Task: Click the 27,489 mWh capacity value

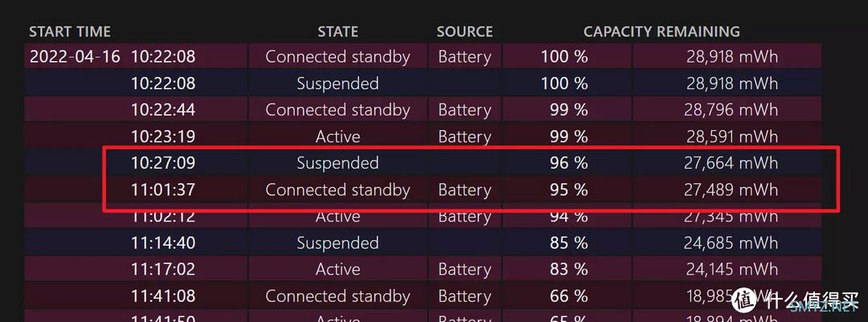Action: pyautogui.click(x=731, y=190)
